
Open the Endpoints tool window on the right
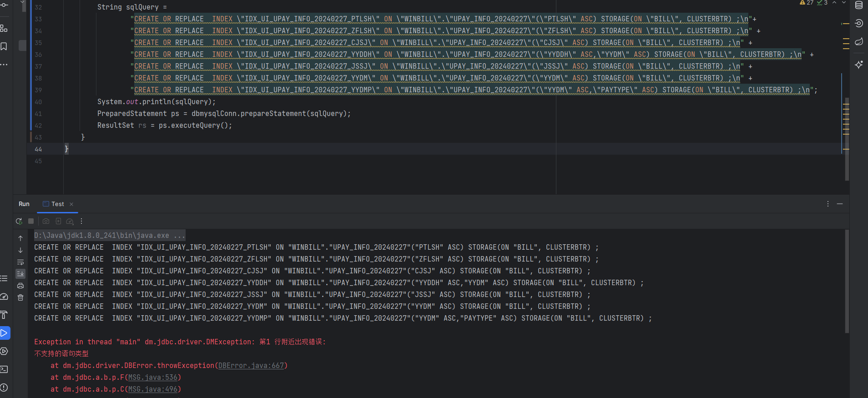click(x=859, y=23)
